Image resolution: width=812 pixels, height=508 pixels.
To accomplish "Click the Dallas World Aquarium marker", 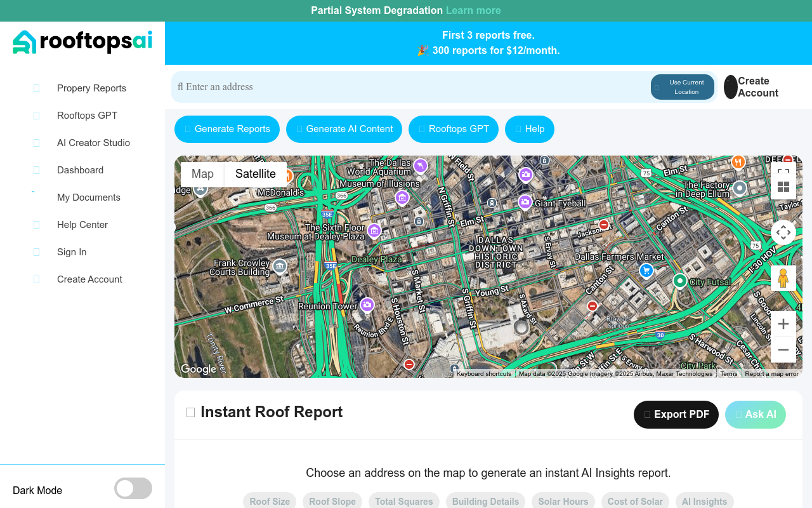I will pos(420,166).
